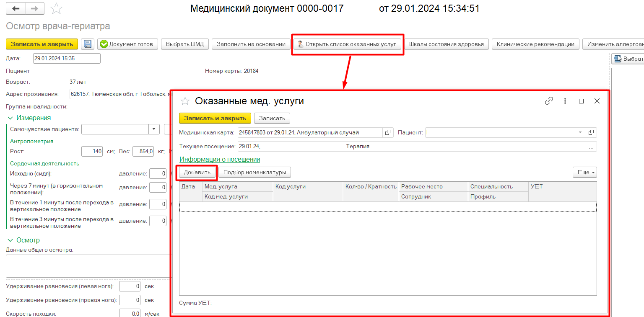Open Подбор номенклатуры

[x=254, y=172]
